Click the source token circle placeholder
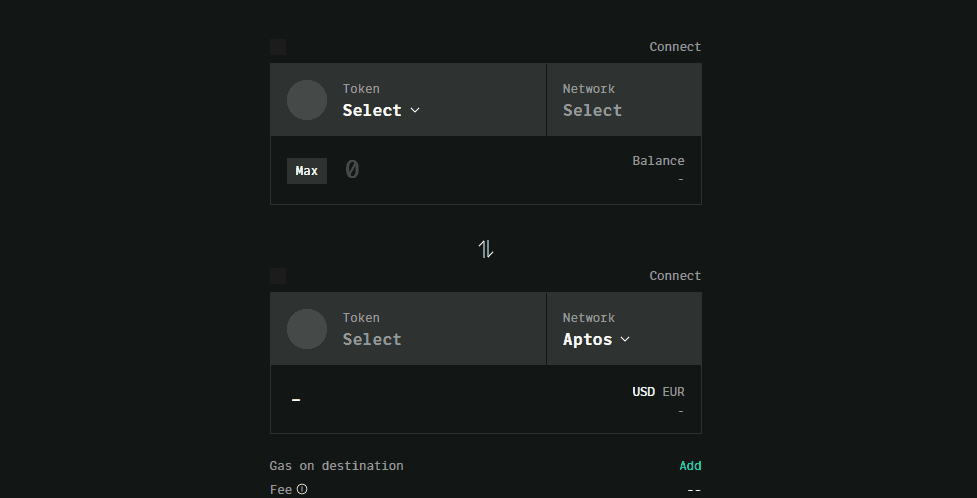 [x=307, y=100]
